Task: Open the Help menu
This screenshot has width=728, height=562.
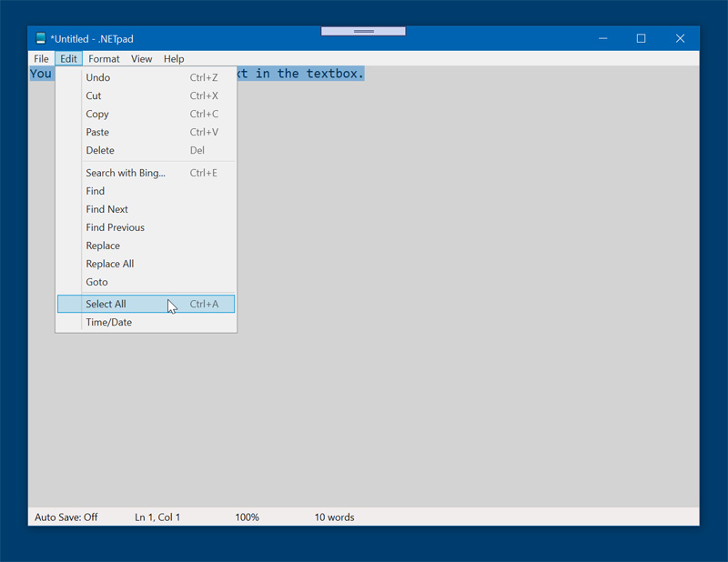Action: tap(174, 59)
